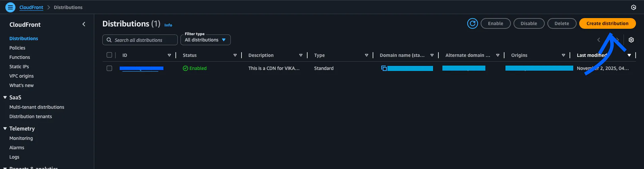Open the Info link beside Distributions
The image size is (644, 169).
pos(168,25)
